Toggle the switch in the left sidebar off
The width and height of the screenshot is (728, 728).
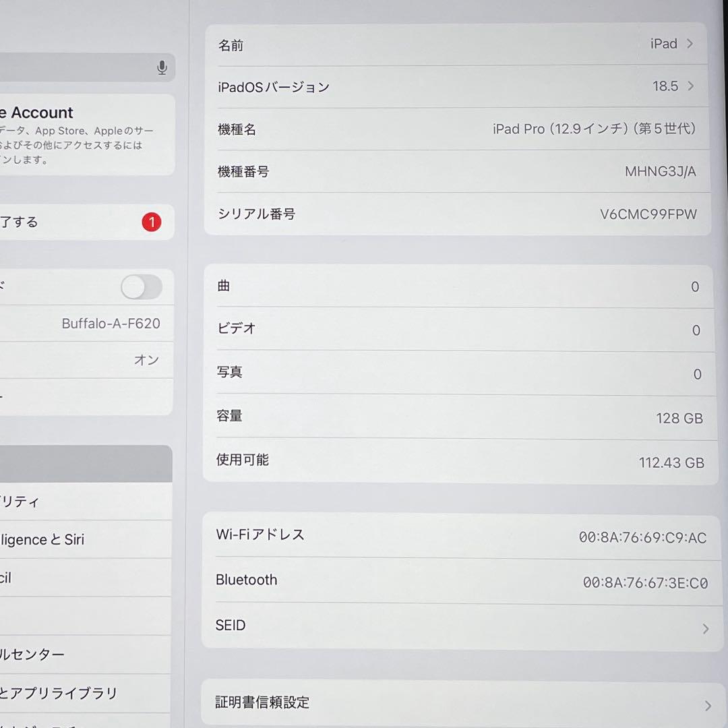140,287
